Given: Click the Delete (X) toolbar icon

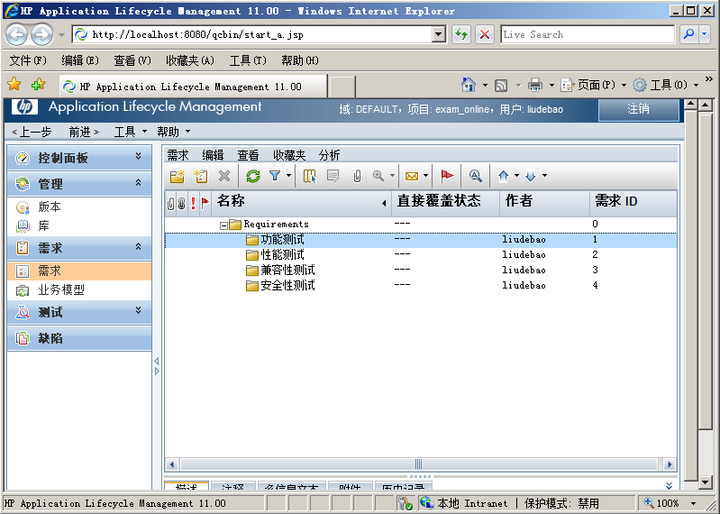Looking at the screenshot, I should point(224,176).
